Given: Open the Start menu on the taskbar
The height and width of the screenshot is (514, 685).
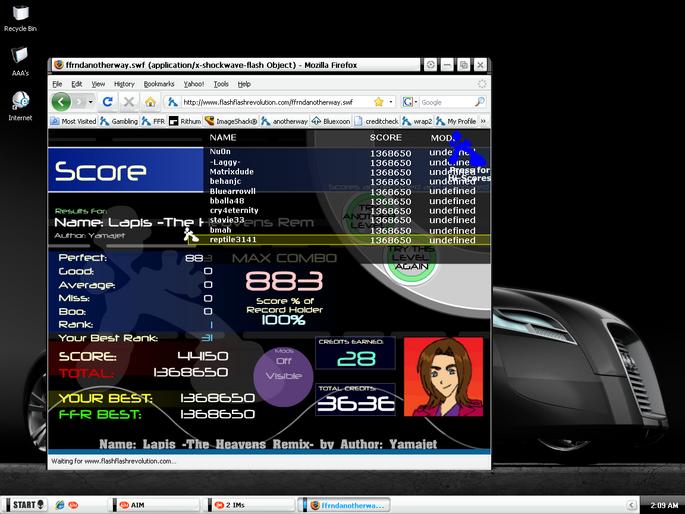Looking at the screenshot, I should [x=26, y=505].
